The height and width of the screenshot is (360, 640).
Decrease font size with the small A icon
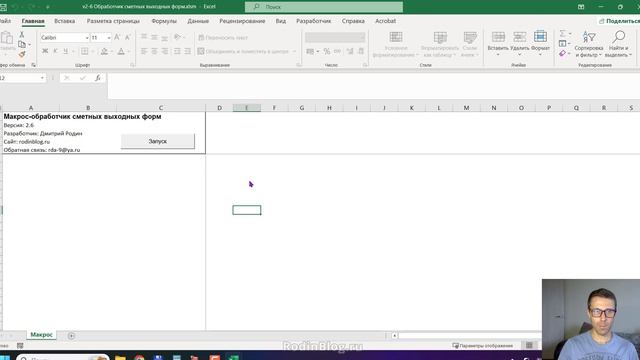(127, 38)
